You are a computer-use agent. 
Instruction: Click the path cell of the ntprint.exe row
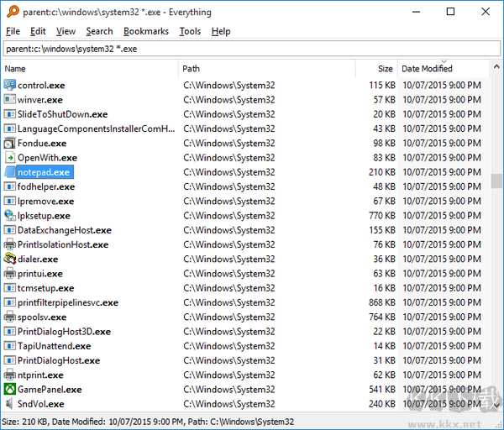tap(229, 375)
